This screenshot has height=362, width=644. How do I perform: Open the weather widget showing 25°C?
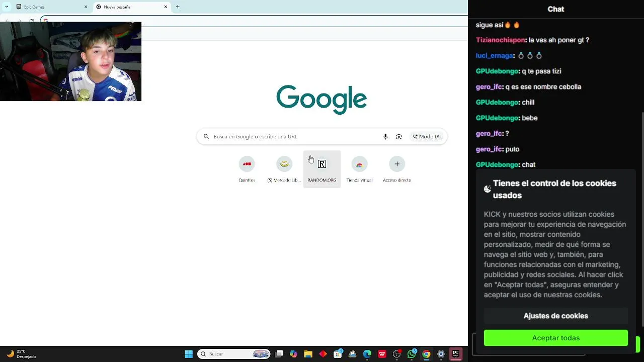tap(21, 354)
